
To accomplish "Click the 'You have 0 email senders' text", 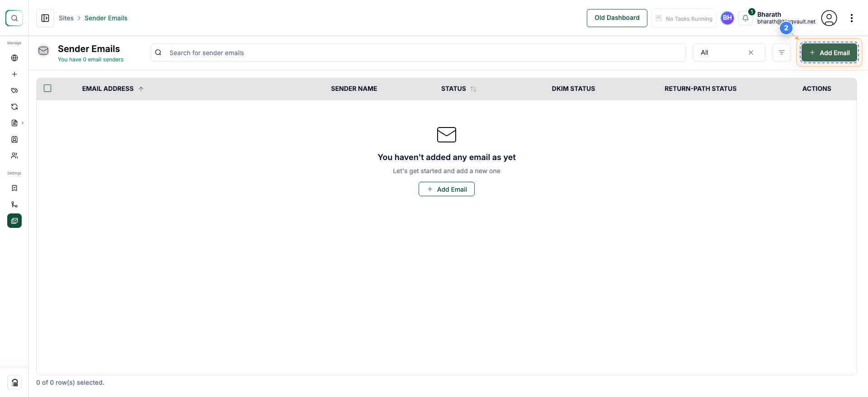I will coord(90,60).
